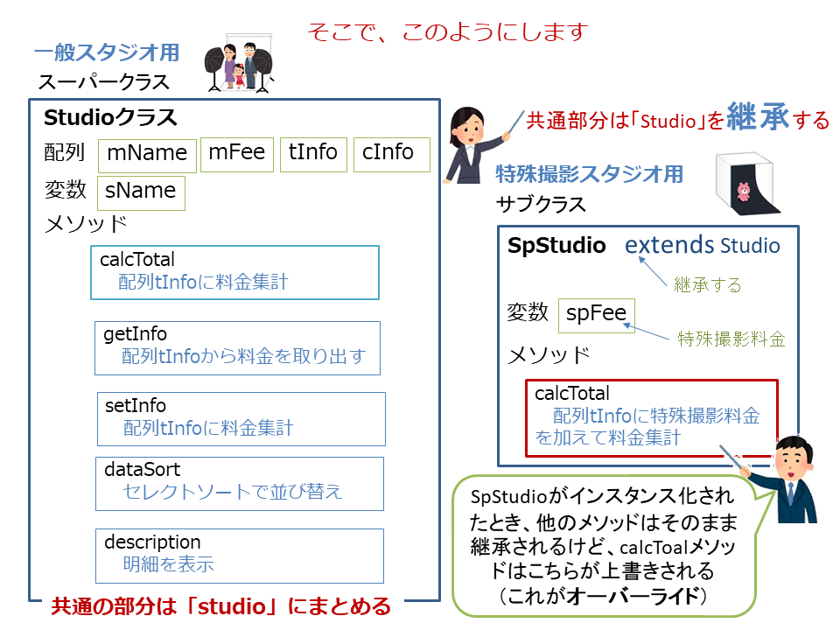Click '明細を表示' description text
The width and height of the screenshot is (840, 630).
pos(168,564)
